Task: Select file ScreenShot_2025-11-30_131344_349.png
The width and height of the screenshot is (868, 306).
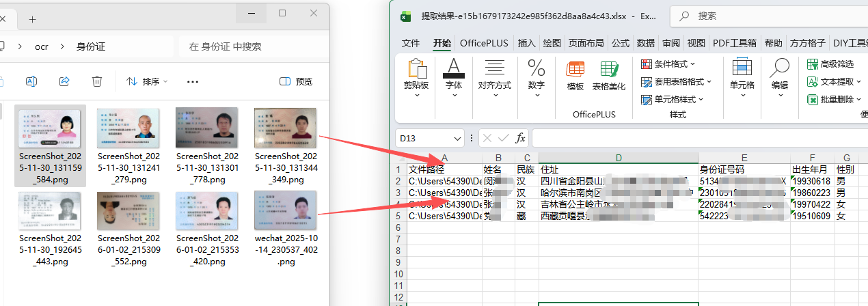Action: point(286,146)
